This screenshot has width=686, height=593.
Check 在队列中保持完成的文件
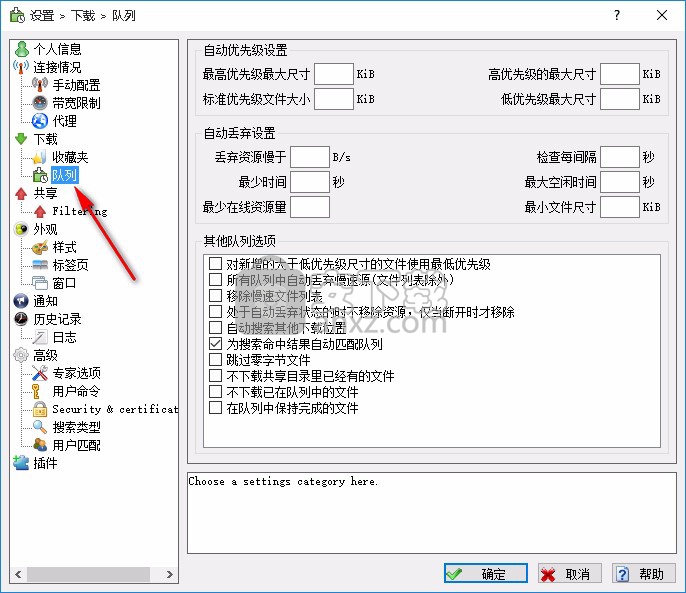click(x=215, y=407)
